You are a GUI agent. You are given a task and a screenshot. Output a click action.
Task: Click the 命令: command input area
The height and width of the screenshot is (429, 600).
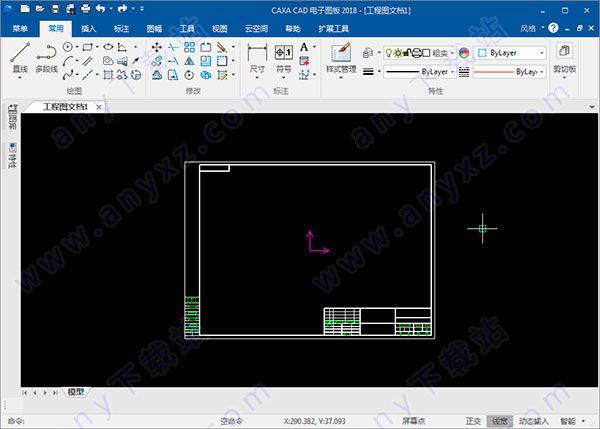pos(16,421)
